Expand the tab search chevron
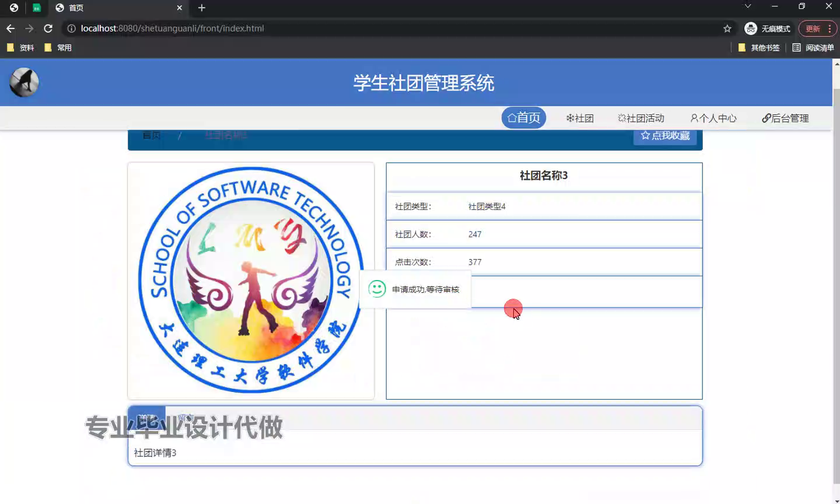This screenshot has width=840, height=504. click(x=748, y=6)
